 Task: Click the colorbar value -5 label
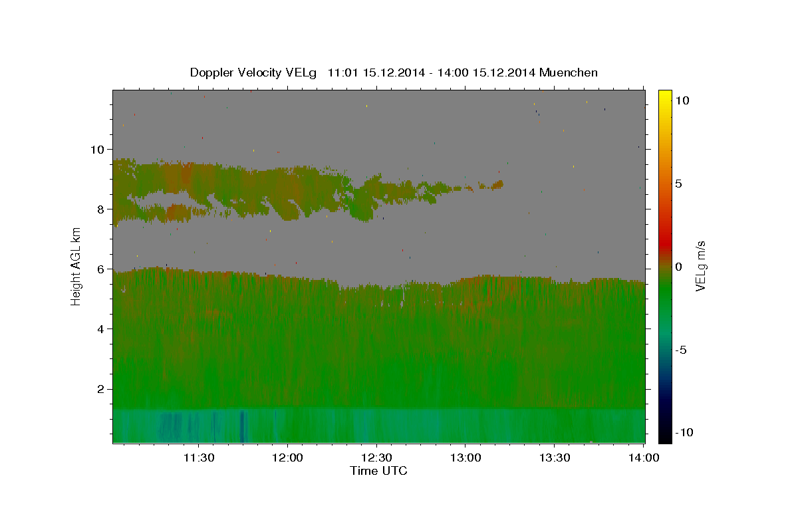coord(680,350)
